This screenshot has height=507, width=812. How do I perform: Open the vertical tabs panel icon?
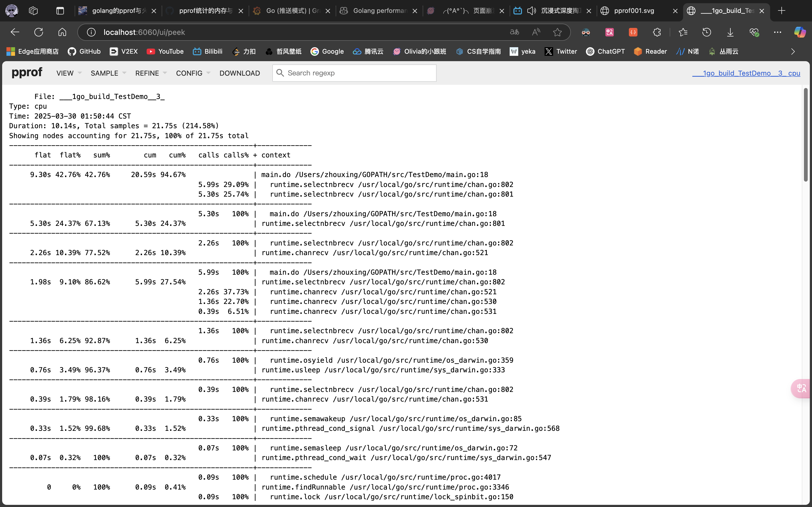coord(60,11)
